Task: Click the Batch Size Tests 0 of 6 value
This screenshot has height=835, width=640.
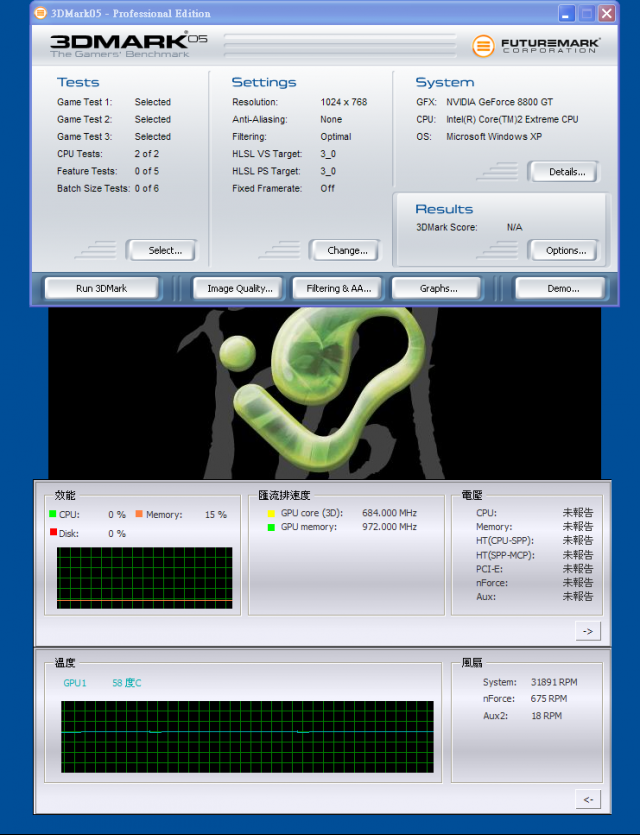Action: pos(146,188)
